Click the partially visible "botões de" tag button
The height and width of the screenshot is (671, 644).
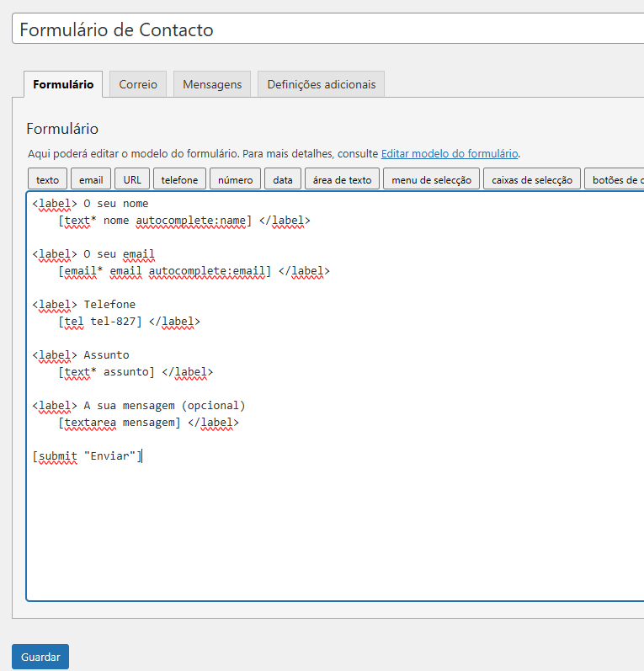616,179
